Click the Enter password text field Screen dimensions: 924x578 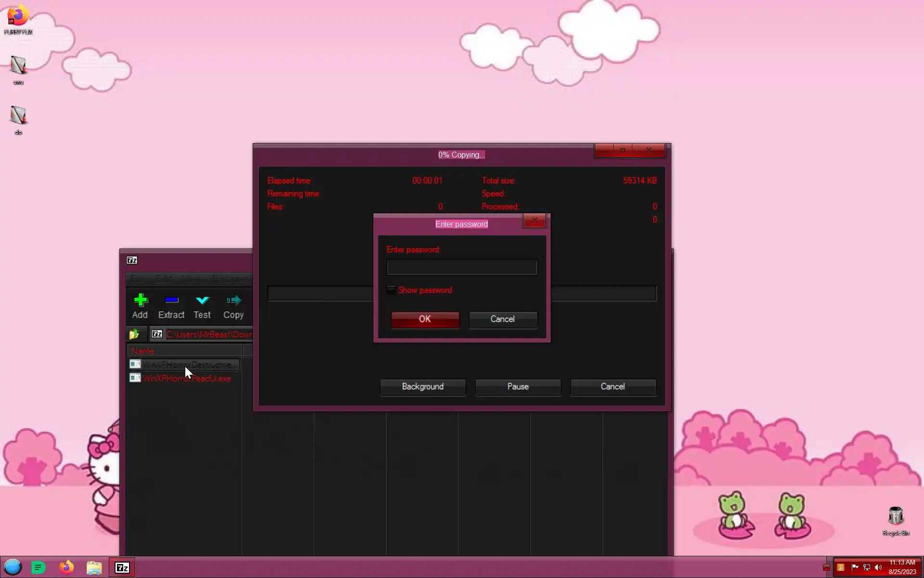click(462, 267)
